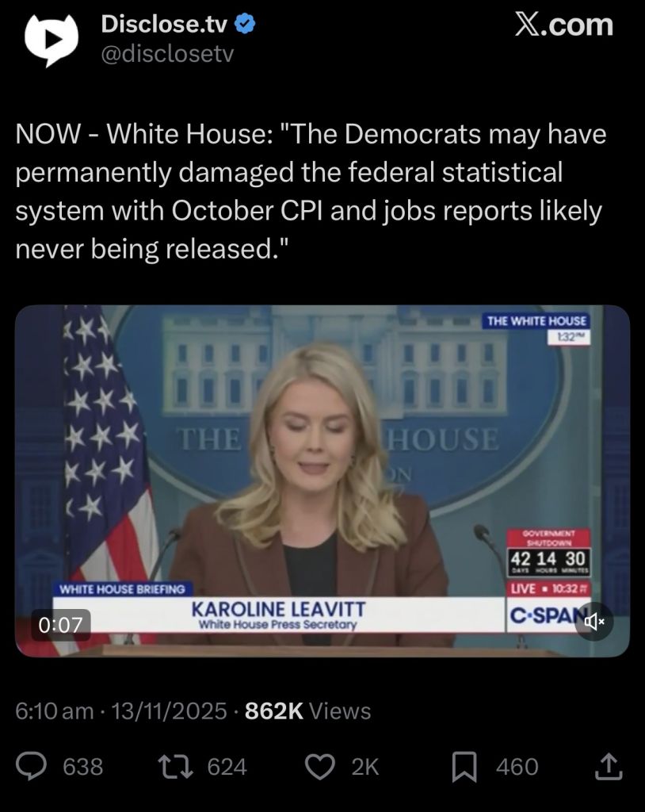Select the post text about Democrats

tap(311, 191)
